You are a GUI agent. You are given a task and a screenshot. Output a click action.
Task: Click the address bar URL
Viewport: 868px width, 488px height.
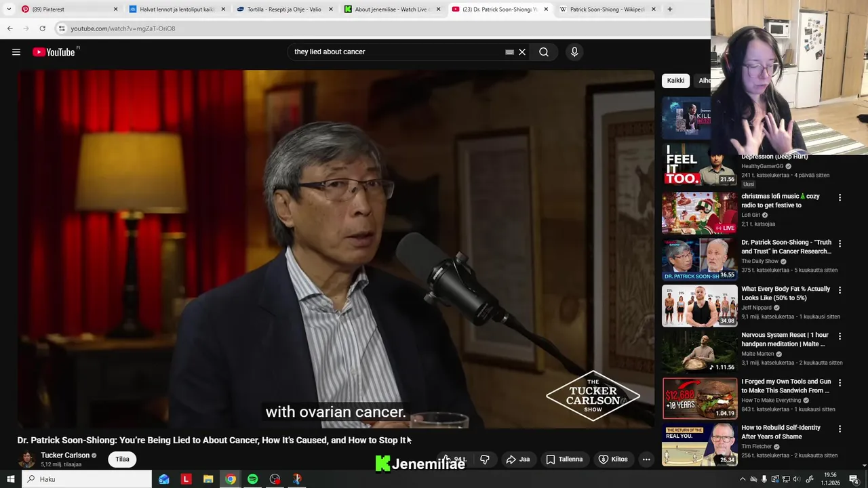pyautogui.click(x=123, y=28)
